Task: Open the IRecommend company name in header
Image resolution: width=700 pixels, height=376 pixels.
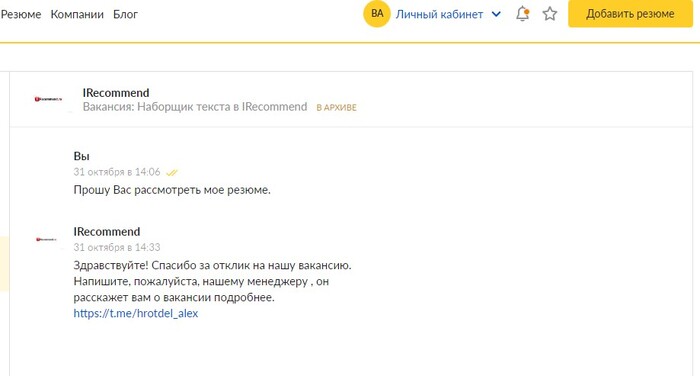Action: (116, 92)
